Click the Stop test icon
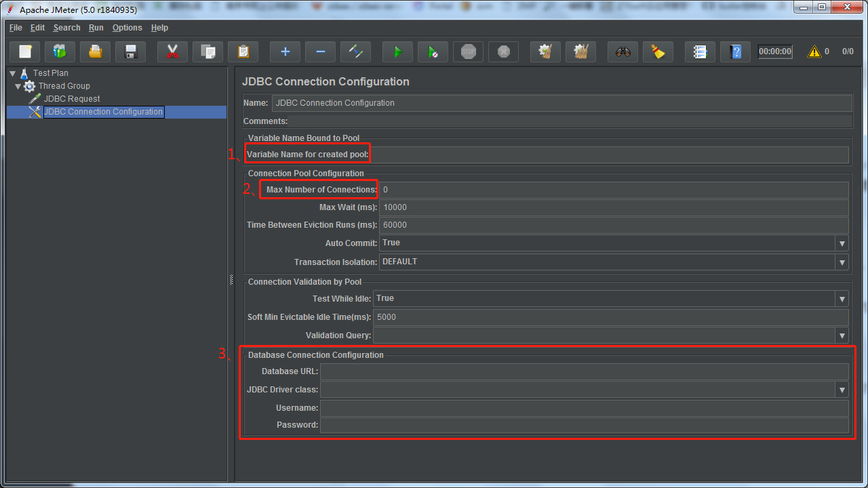Screen dimensions: 868x488 point(468,52)
